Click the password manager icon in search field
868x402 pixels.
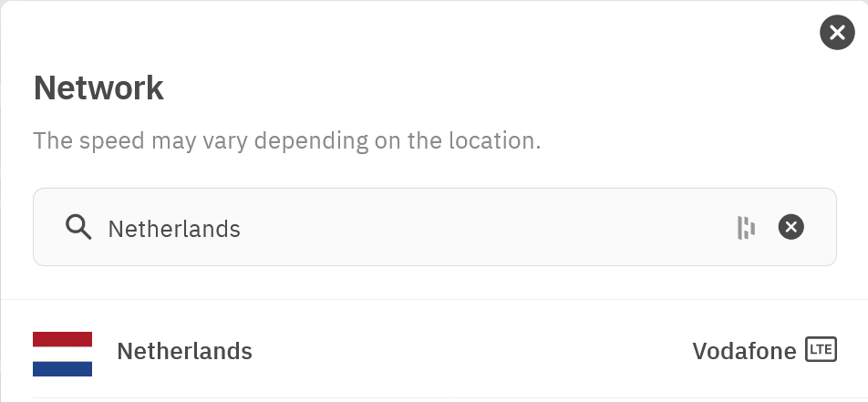[x=747, y=227]
